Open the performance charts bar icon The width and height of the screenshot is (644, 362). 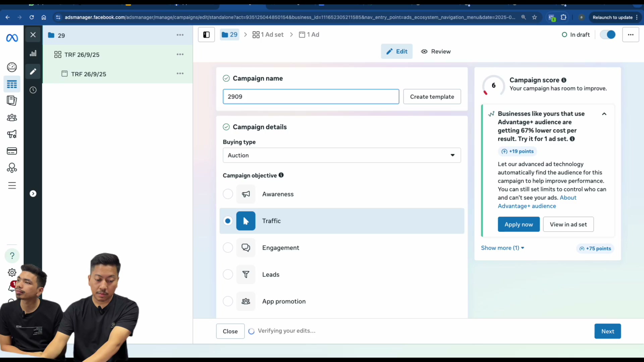33,53
